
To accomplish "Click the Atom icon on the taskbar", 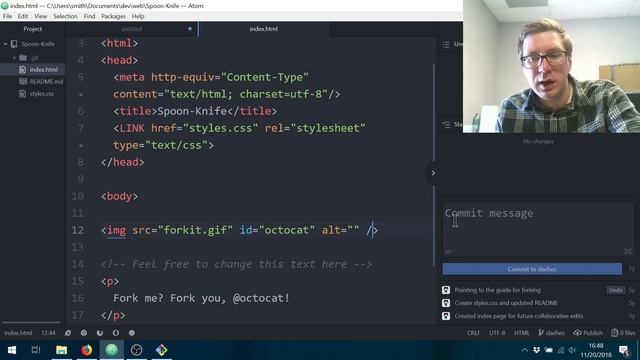I will (x=111, y=350).
